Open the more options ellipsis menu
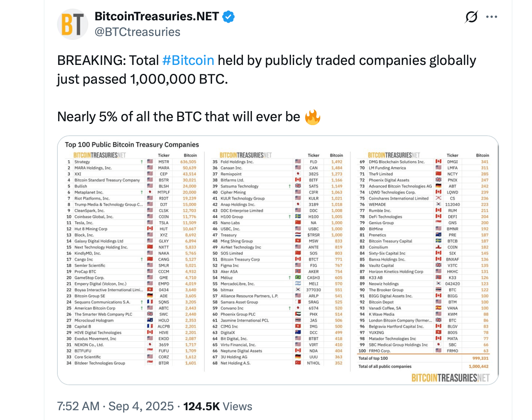 tap(492, 16)
